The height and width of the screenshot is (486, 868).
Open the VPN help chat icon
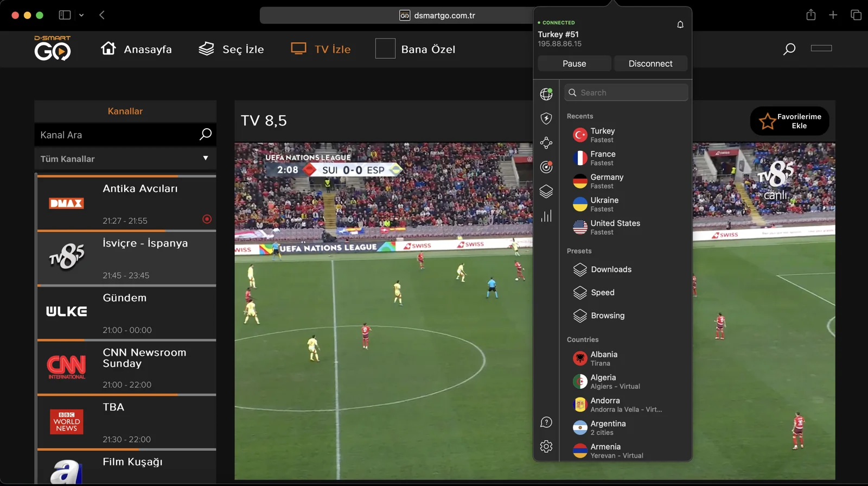(x=546, y=422)
